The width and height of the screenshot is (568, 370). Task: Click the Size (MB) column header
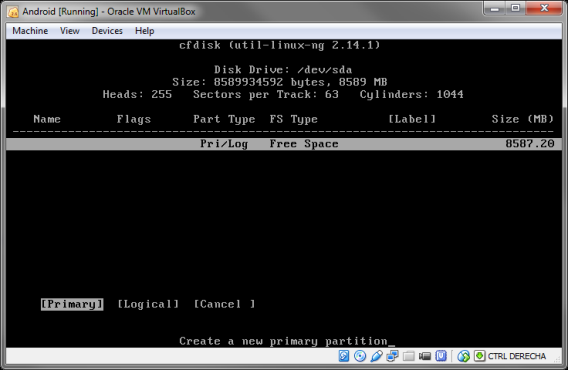point(523,119)
